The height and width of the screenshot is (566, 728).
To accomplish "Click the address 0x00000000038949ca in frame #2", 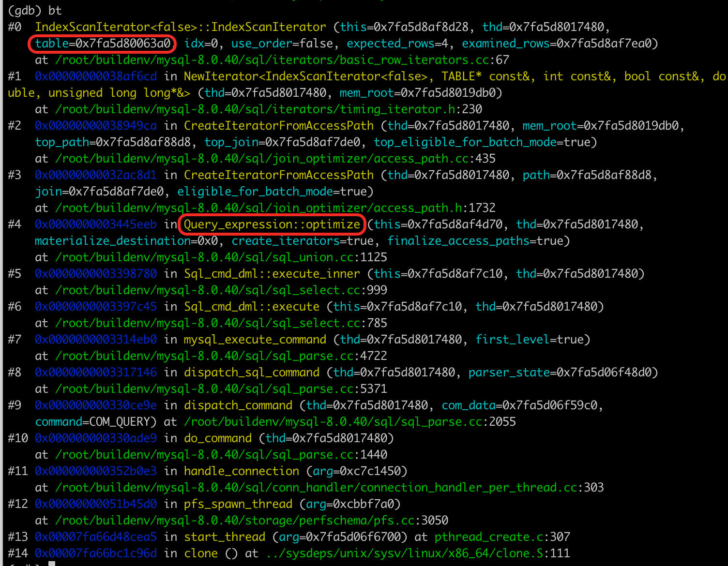I will 96,126.
